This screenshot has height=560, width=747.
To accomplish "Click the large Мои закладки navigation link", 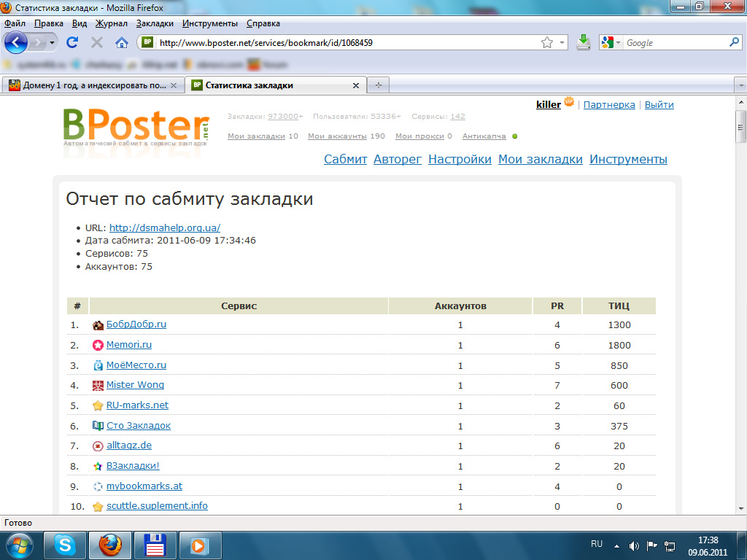I will pos(541,159).
